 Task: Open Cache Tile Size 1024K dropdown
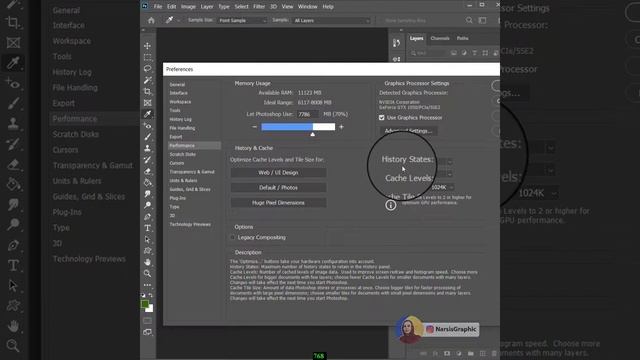tap(442, 187)
